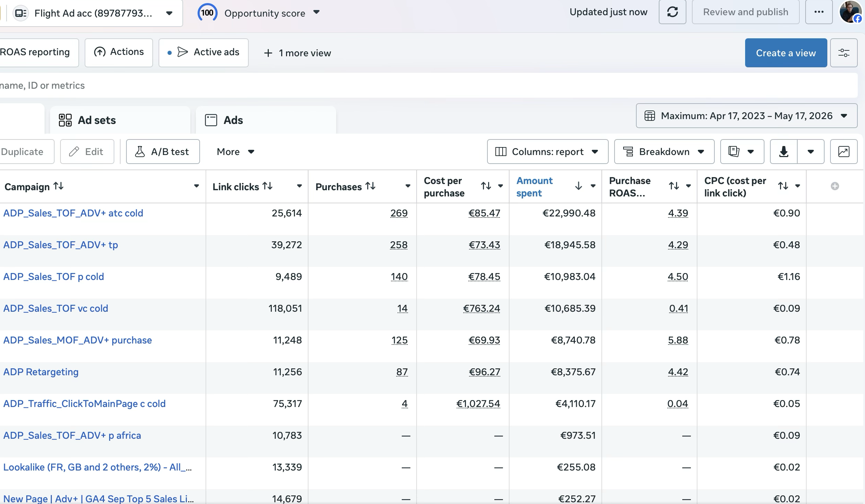Click the Opportunity score 100 circle
The height and width of the screenshot is (504, 865).
point(207,13)
